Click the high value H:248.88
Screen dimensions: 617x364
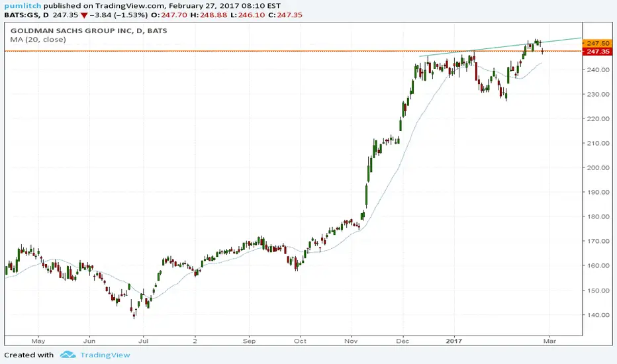(209, 15)
